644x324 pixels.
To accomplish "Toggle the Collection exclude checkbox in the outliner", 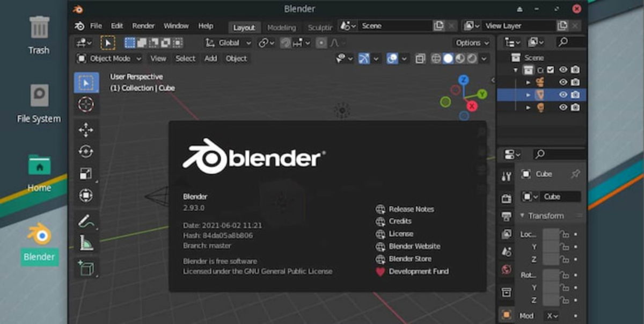I will [x=551, y=70].
